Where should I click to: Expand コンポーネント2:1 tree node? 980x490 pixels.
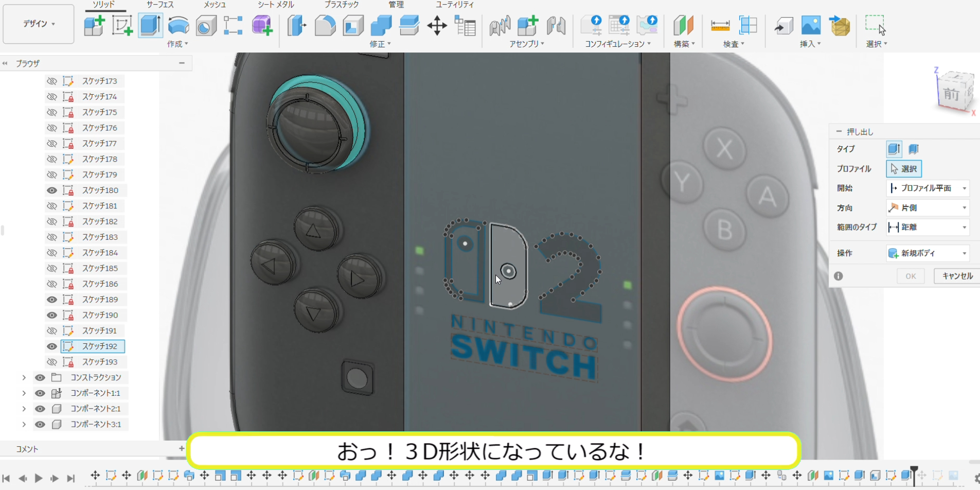[24, 409]
